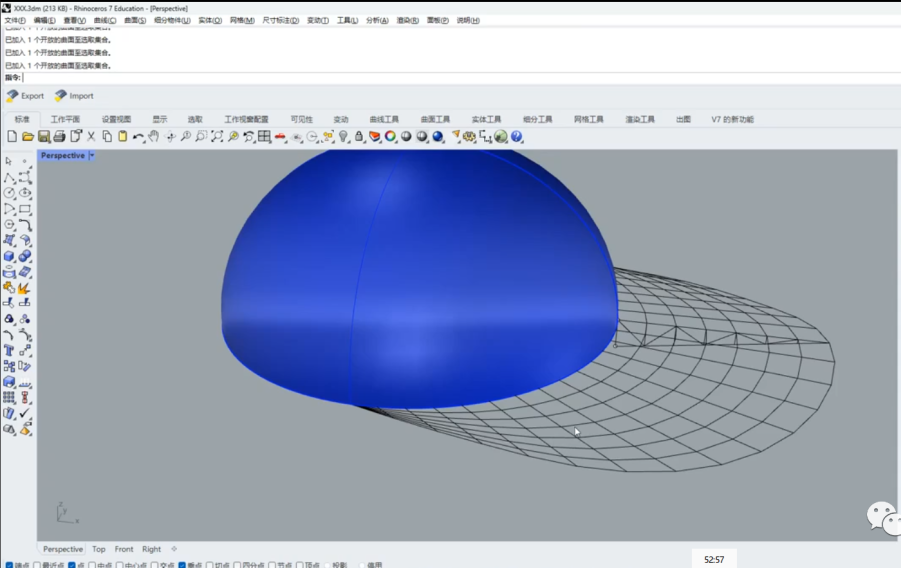Enable the 最近点 (Near) osnap checkbox
This screenshot has width=901, height=568.
[38, 565]
